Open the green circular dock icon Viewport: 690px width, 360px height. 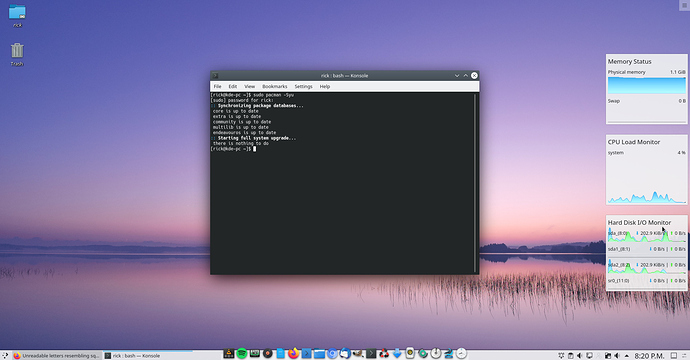[x=423, y=353]
